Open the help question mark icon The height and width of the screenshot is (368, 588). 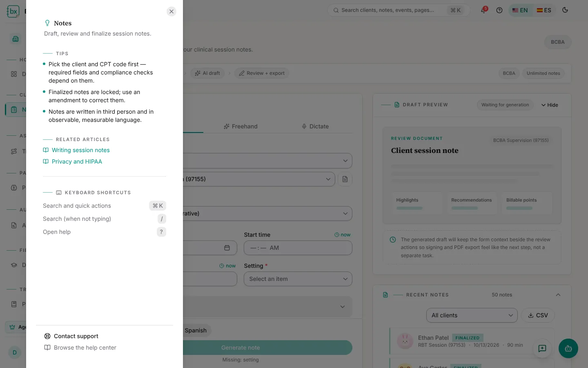point(499,10)
